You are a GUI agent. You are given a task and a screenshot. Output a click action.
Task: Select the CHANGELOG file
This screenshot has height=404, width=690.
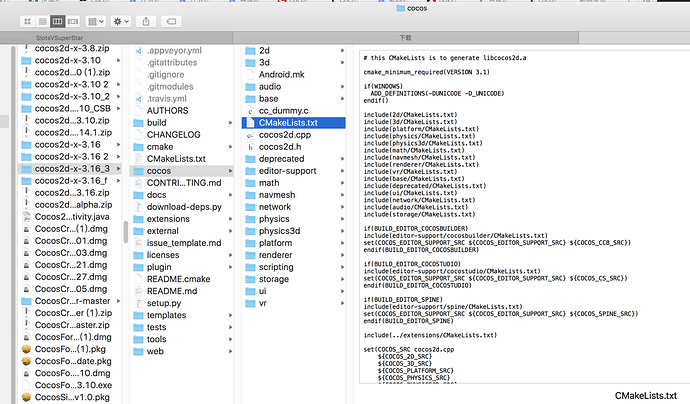click(x=182, y=135)
